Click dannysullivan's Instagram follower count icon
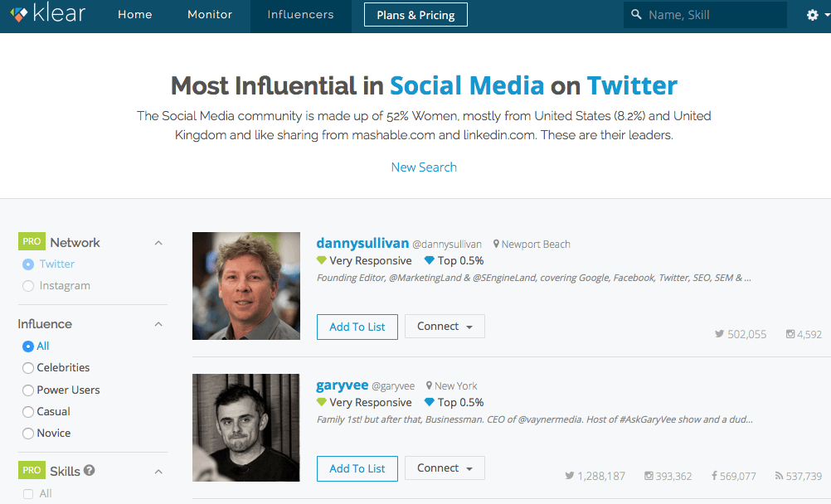Screen dimensions: 831x504 coord(790,334)
